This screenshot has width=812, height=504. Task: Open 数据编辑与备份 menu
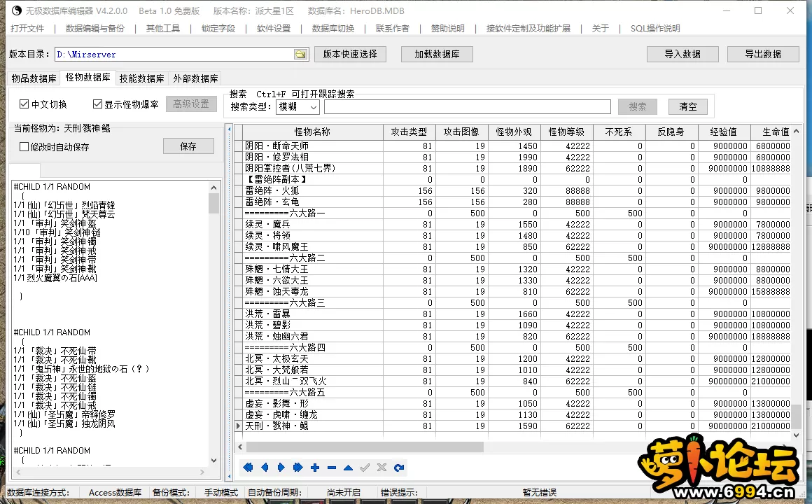point(95,29)
